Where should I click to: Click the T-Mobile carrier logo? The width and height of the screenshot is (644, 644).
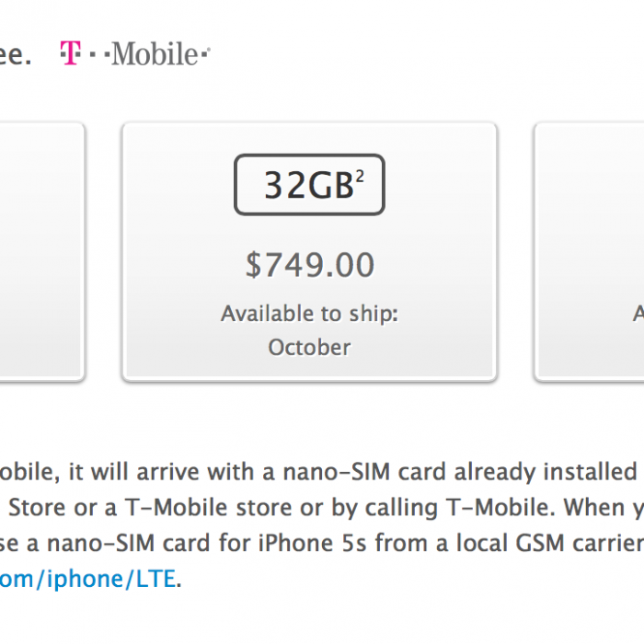tap(134, 53)
